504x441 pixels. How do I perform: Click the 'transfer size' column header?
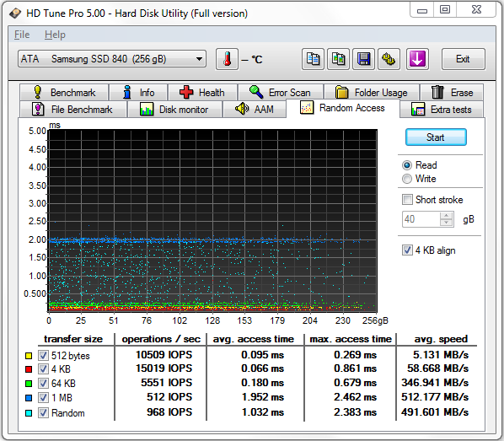[73, 339]
